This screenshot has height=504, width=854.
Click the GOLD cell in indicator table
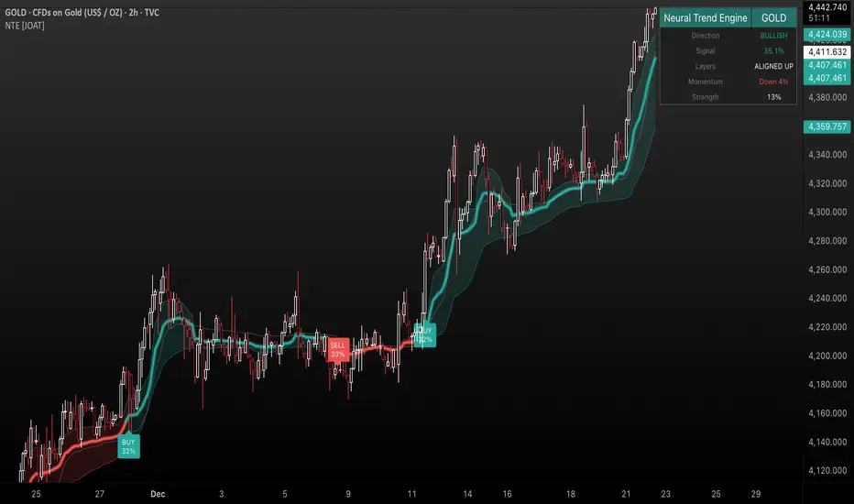pyautogui.click(x=774, y=18)
